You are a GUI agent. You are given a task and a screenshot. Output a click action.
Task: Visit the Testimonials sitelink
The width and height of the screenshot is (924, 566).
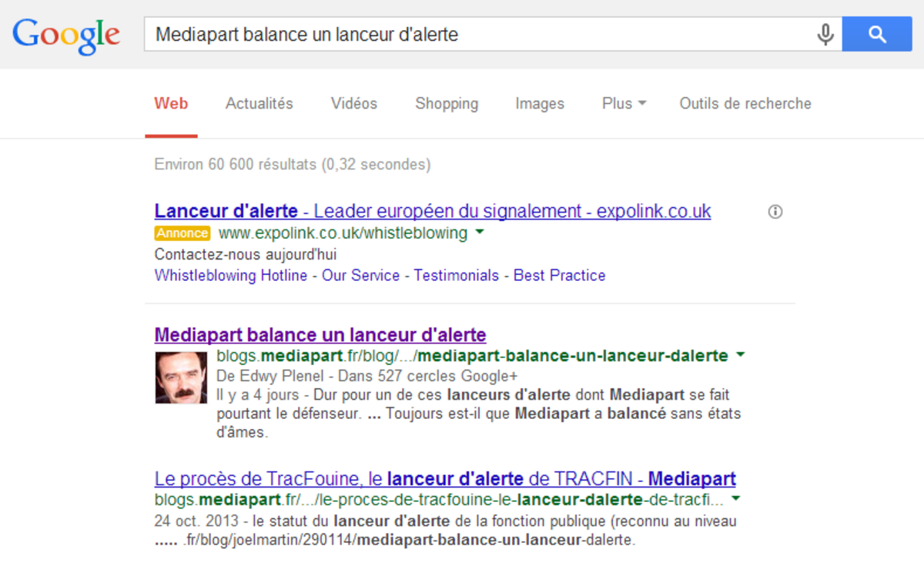[457, 275]
